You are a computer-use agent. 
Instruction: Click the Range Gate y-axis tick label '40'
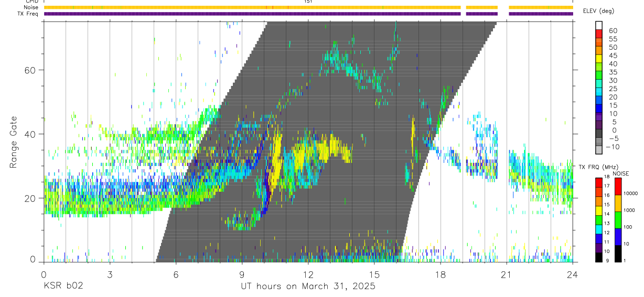(x=29, y=134)
